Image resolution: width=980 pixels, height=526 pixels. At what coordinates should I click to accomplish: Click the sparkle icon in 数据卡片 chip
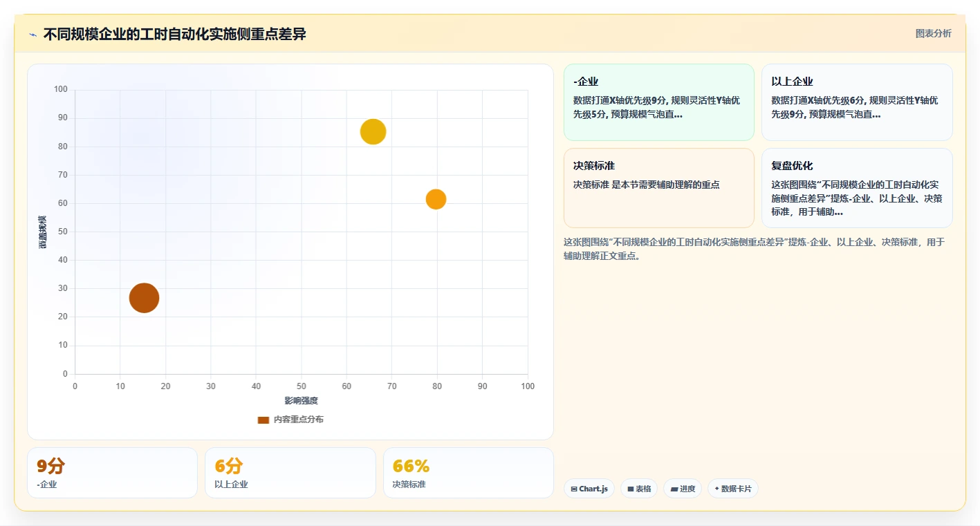pos(717,489)
